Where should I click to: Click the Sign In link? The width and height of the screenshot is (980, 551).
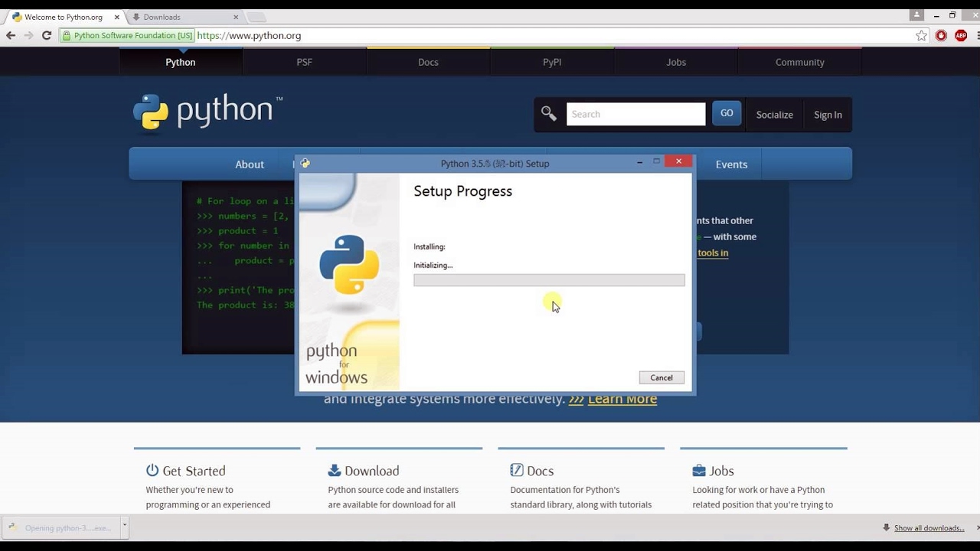828,115
